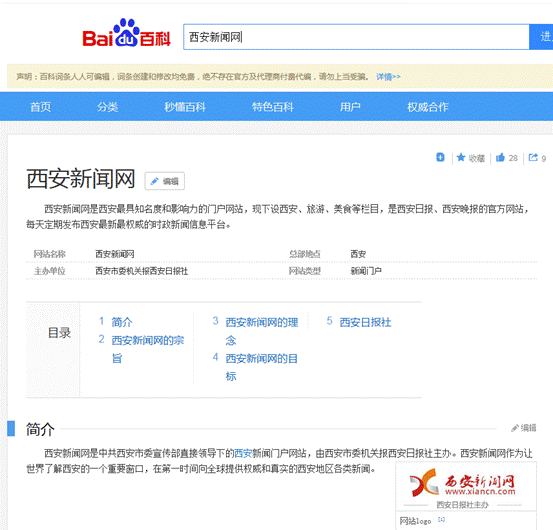Open the 西安 hyperlink in the intro paragraph
This screenshot has width=553, height=530.
(x=243, y=453)
